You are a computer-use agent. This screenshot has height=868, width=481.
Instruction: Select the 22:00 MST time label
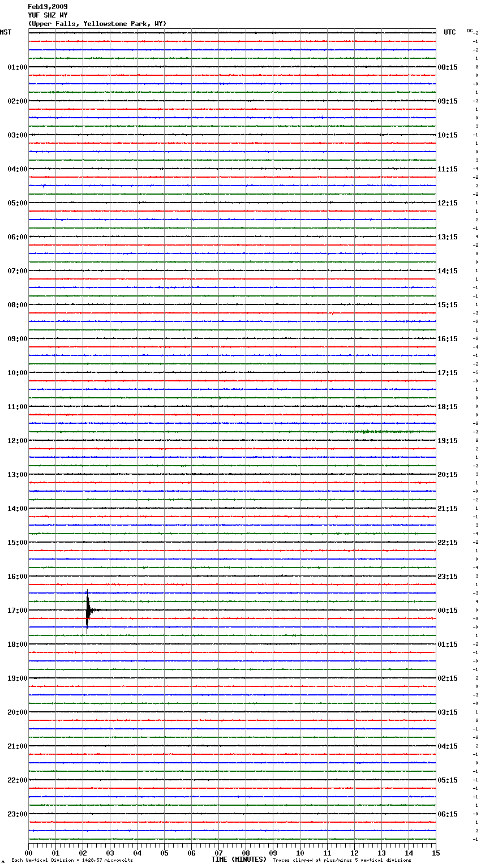17,780
